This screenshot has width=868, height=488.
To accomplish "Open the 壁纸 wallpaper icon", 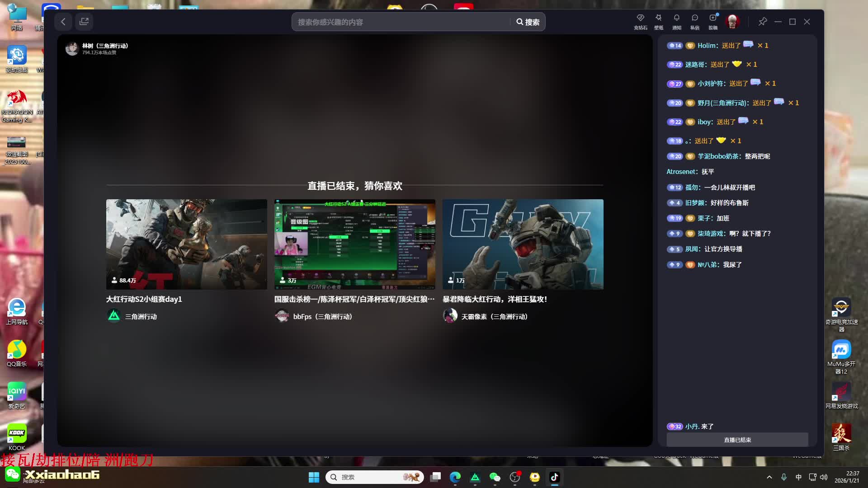I will (659, 21).
